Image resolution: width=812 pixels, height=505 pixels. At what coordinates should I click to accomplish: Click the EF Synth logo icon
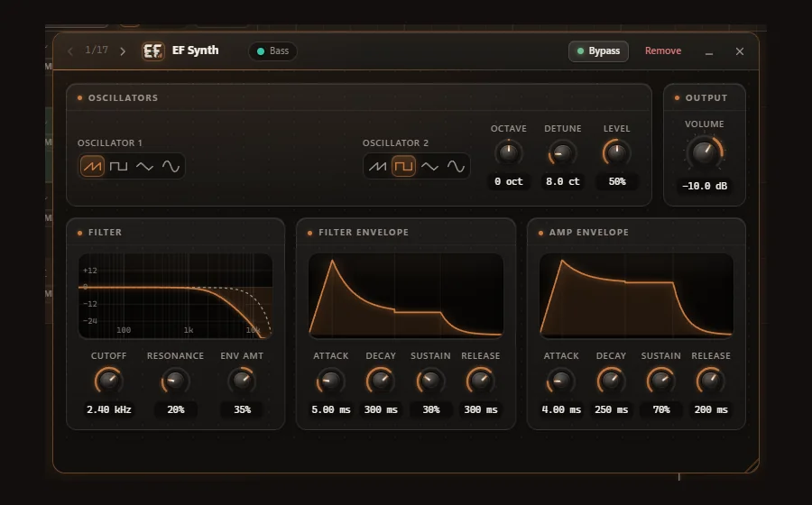tap(153, 51)
